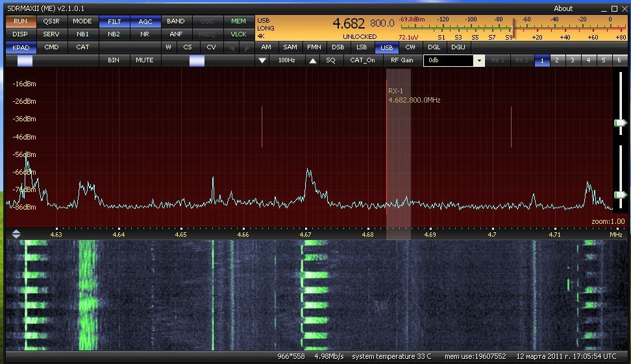Select memory slot 3

tap(573, 60)
